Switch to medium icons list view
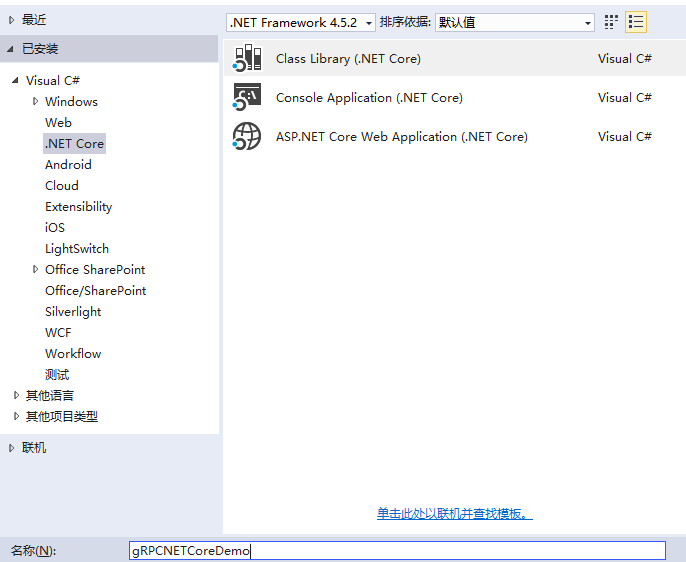 tap(636, 22)
